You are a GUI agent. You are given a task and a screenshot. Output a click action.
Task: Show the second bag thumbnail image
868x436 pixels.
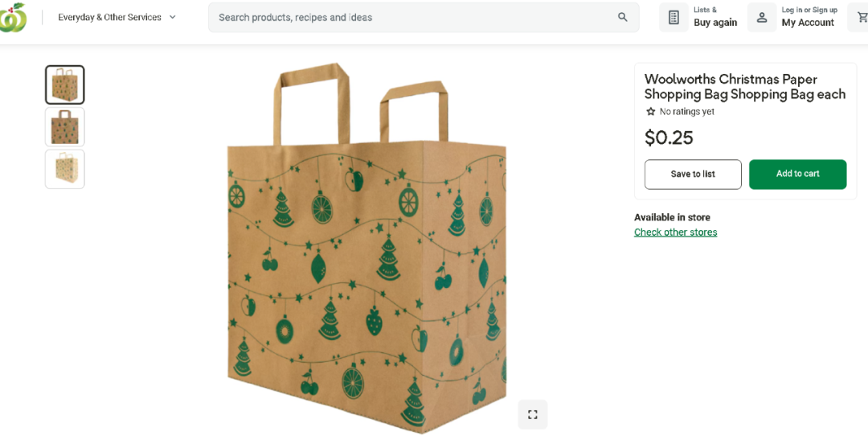65,127
